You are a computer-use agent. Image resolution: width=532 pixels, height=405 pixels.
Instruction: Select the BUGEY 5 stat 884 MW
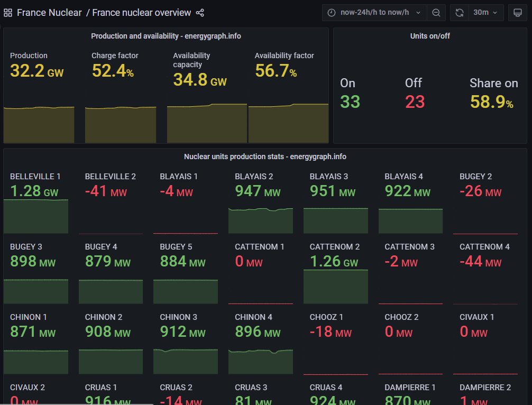tap(182, 261)
